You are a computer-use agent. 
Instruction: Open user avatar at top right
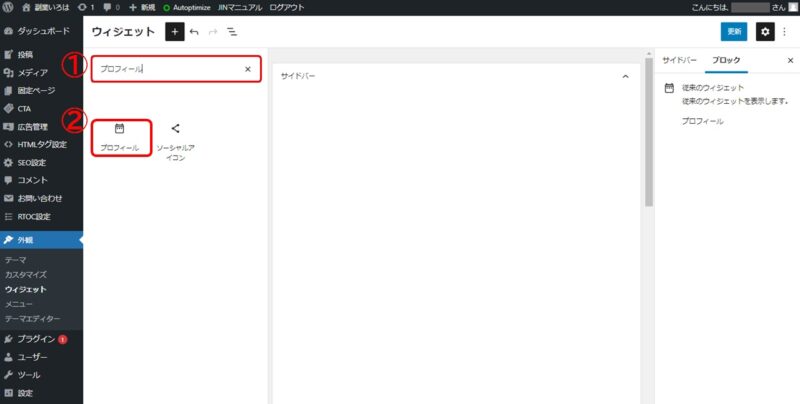[793, 7]
